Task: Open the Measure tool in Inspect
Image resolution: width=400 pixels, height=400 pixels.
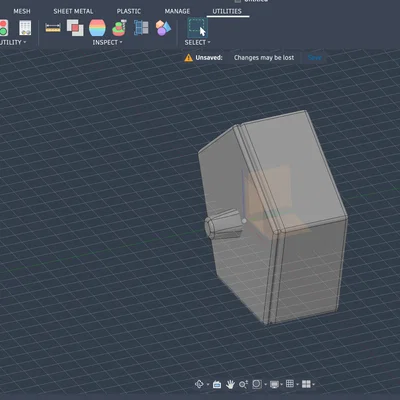Action: pos(53,28)
